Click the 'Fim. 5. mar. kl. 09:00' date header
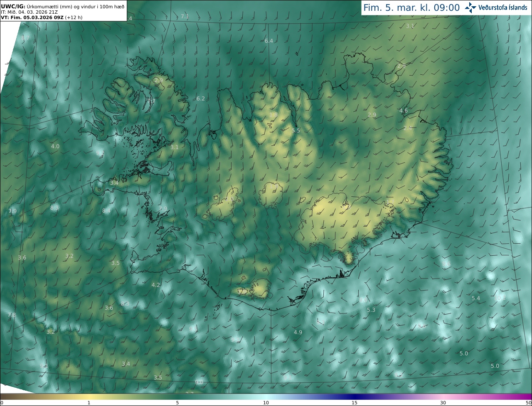 (411, 7)
